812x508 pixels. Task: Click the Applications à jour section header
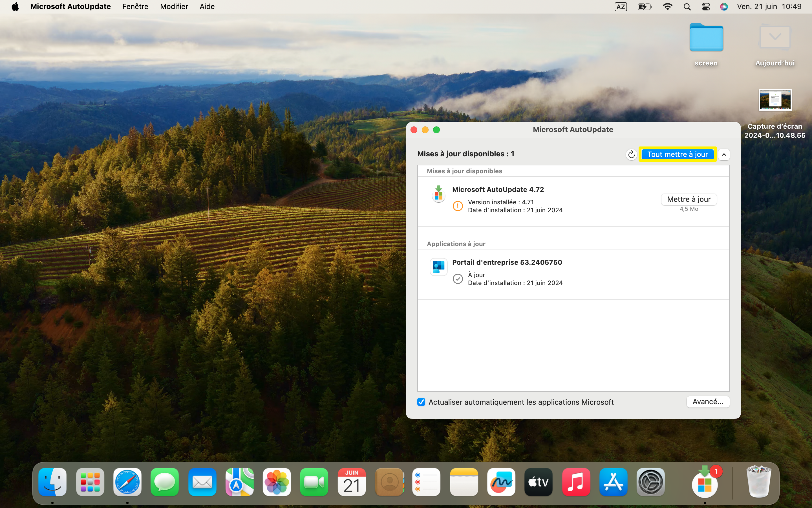pyautogui.click(x=456, y=244)
